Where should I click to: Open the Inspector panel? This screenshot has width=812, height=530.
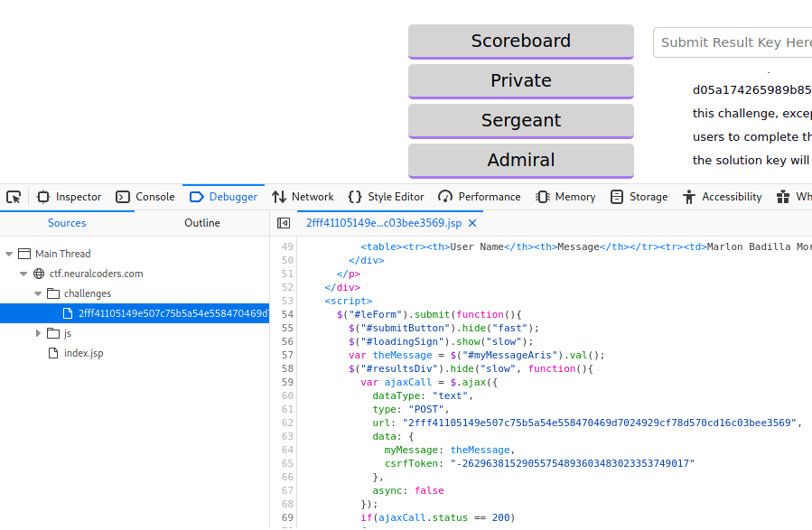pos(69,197)
